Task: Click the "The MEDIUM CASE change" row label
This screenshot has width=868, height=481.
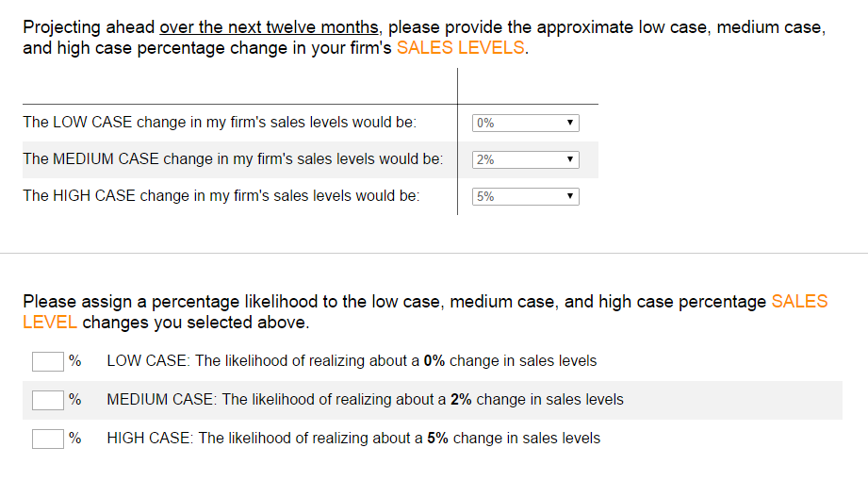Action: pyautogui.click(x=233, y=159)
